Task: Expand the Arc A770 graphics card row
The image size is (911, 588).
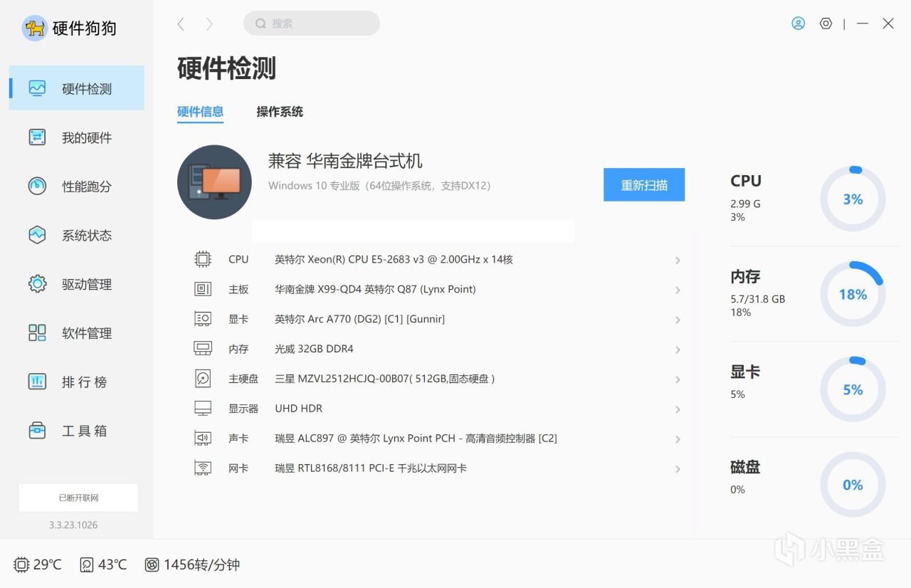Action: (678, 320)
